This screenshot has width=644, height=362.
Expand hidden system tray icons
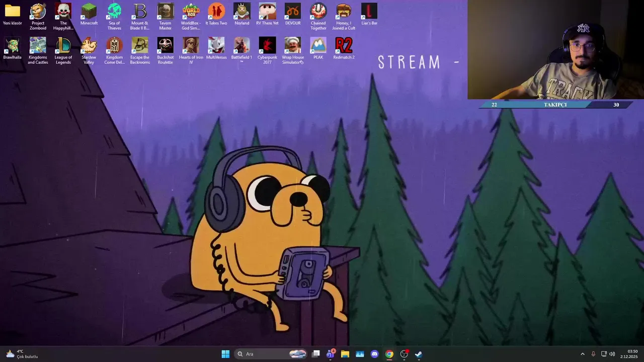click(x=583, y=354)
